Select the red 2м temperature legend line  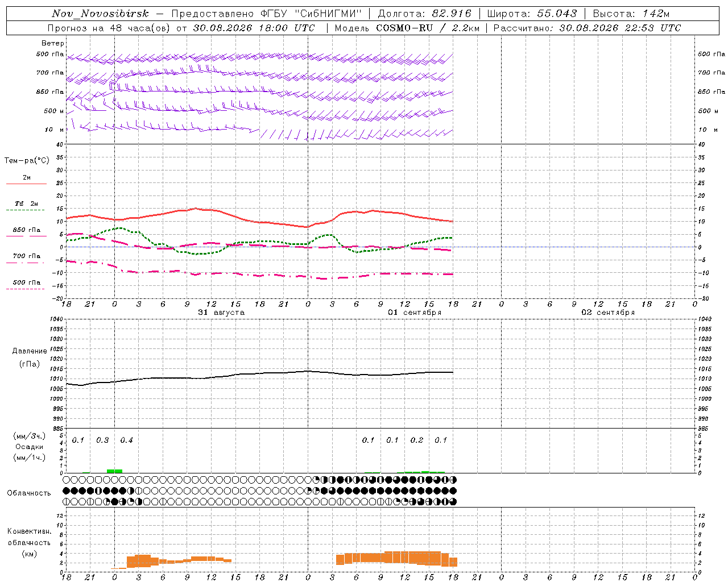click(27, 184)
